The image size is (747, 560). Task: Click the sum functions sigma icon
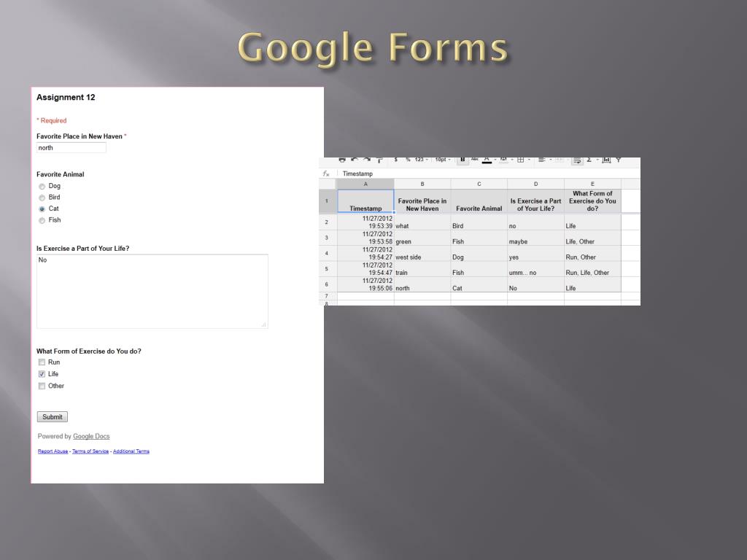589,160
